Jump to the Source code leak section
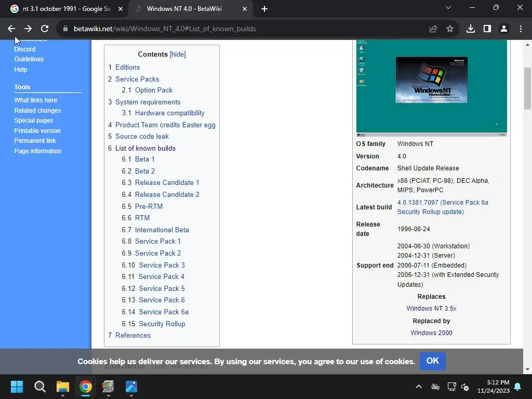This screenshot has width=532, height=399. click(142, 137)
